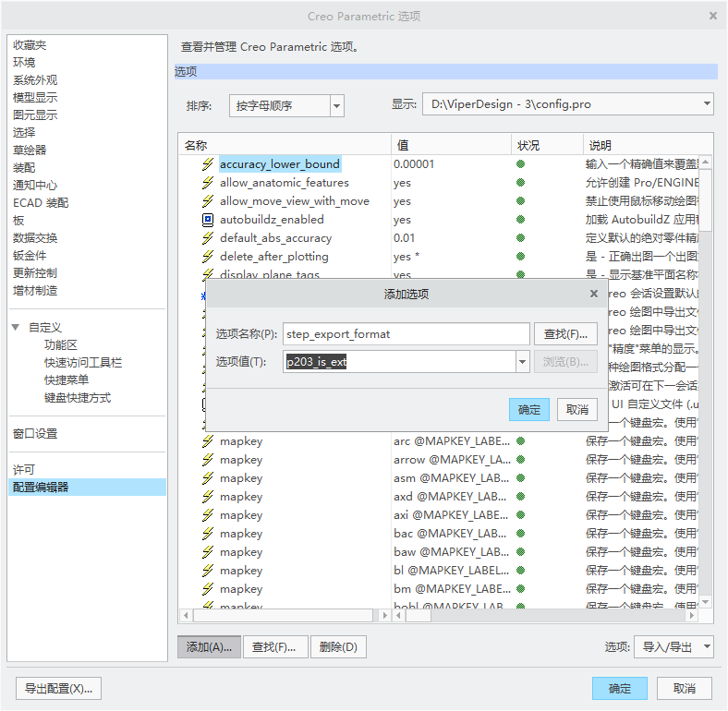Select the 钣金件 category
Image resolution: width=728 pixels, height=711 pixels.
(30, 255)
